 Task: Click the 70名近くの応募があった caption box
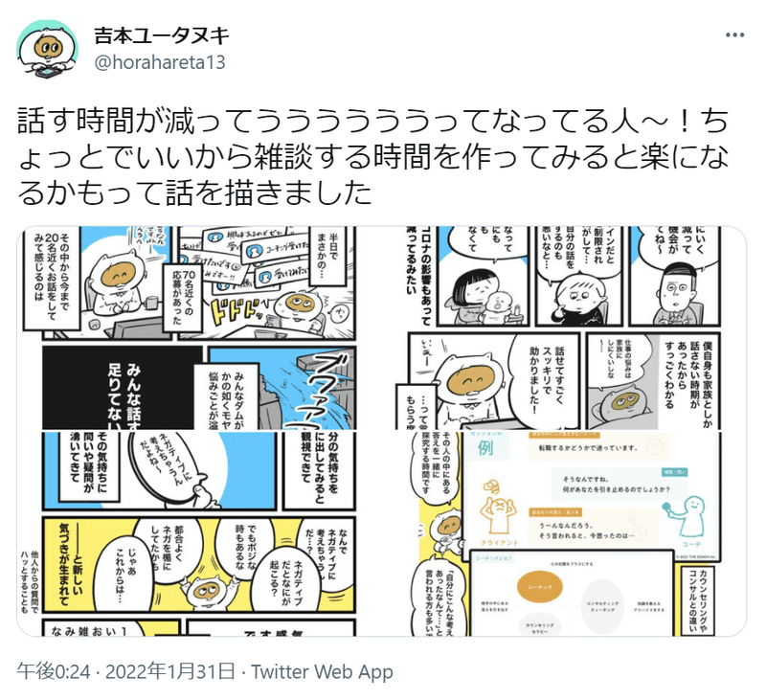[x=183, y=298]
